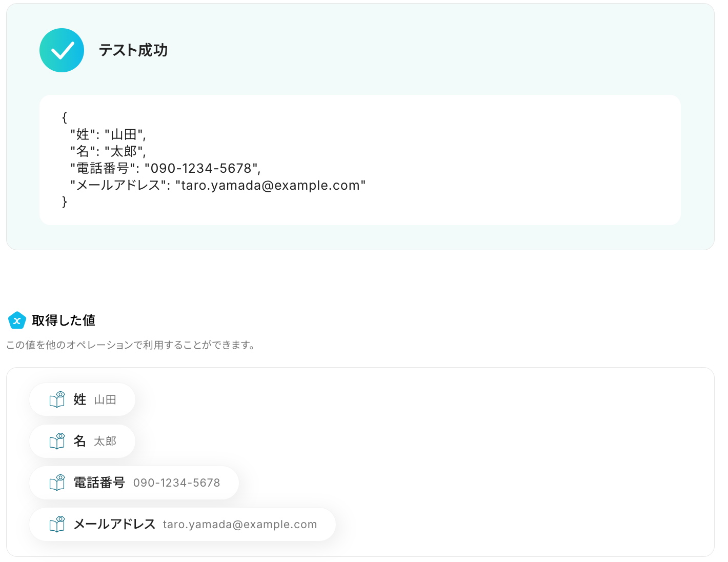Select the 電話番号 090-1234-5678 value chip

point(134,483)
